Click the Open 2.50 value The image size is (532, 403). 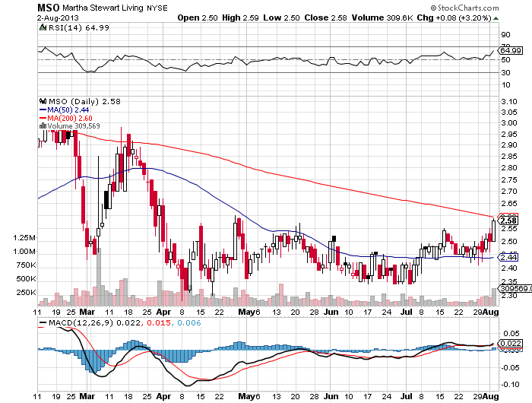click(198, 17)
